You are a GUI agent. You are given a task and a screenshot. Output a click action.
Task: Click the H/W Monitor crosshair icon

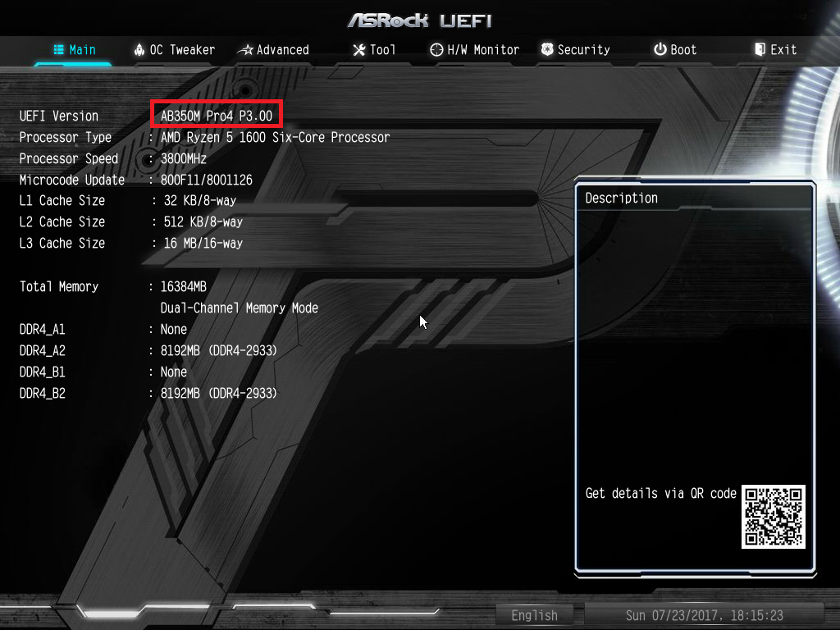tap(436, 50)
